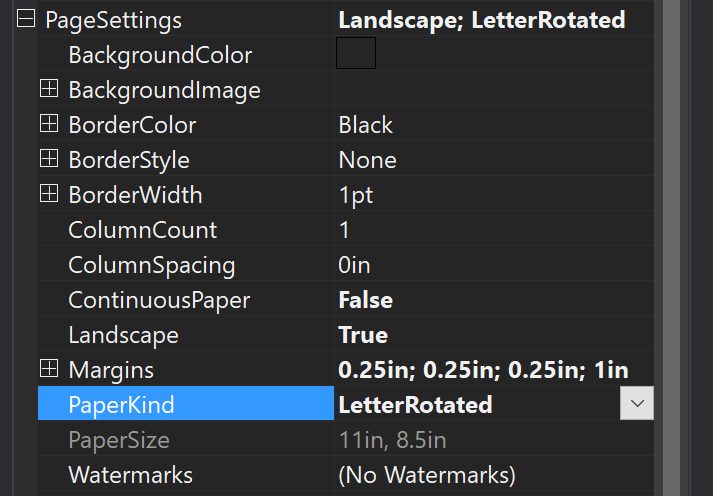This screenshot has width=713, height=496.
Task: Open the PaperKind dropdown arrow
Action: (637, 404)
